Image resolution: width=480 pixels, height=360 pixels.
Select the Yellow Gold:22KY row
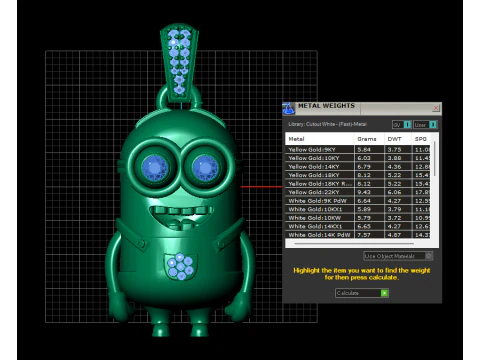coord(359,192)
